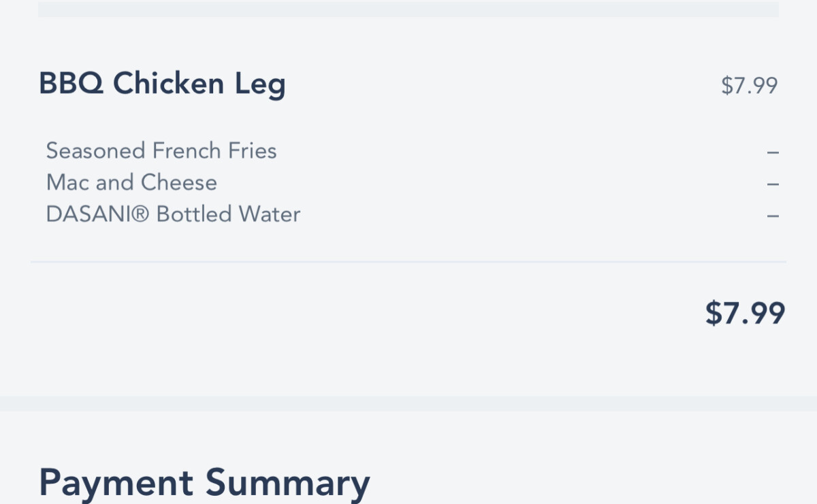Screen dimensions: 817x504
Task: Click the word BBQ in the item title
Action: [71, 84]
